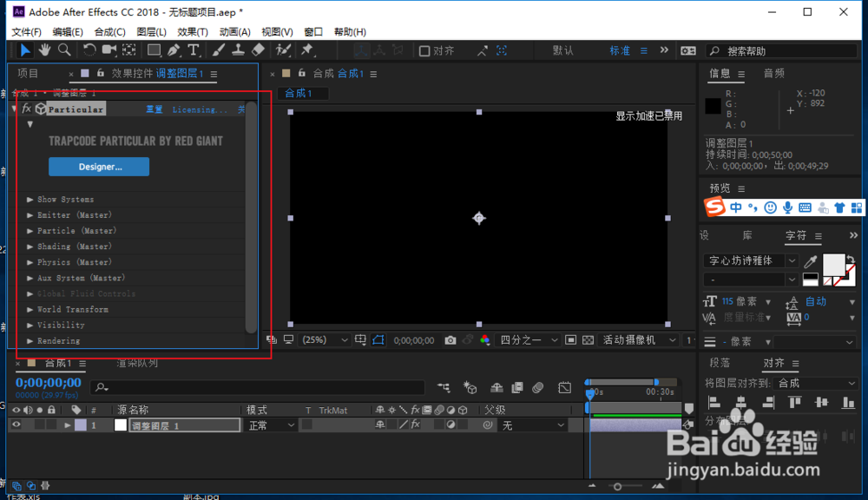Open the graph editor icon in timeline
This screenshot has width=868, height=500.
(x=565, y=388)
